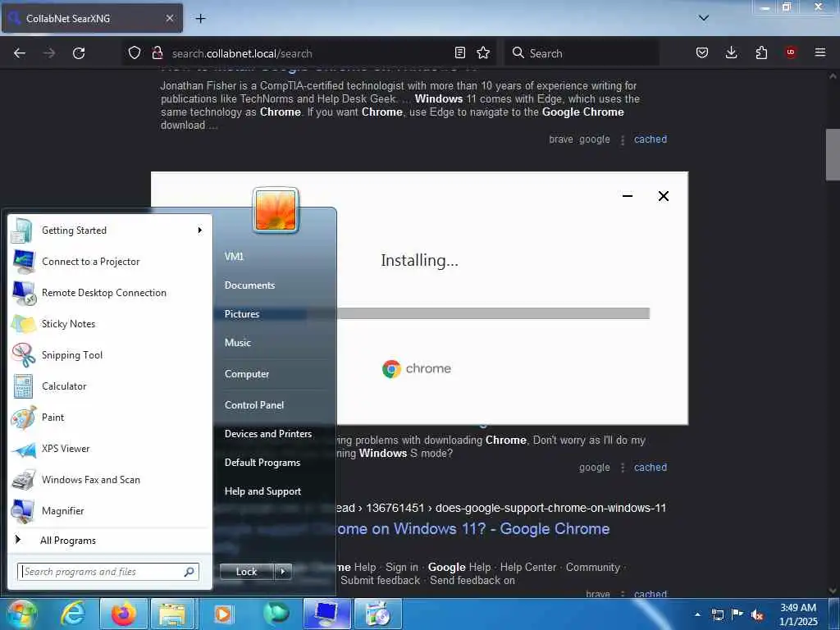This screenshot has height=630, width=840.
Task: Open the Firefox downloads arrow icon
Action: (731, 52)
